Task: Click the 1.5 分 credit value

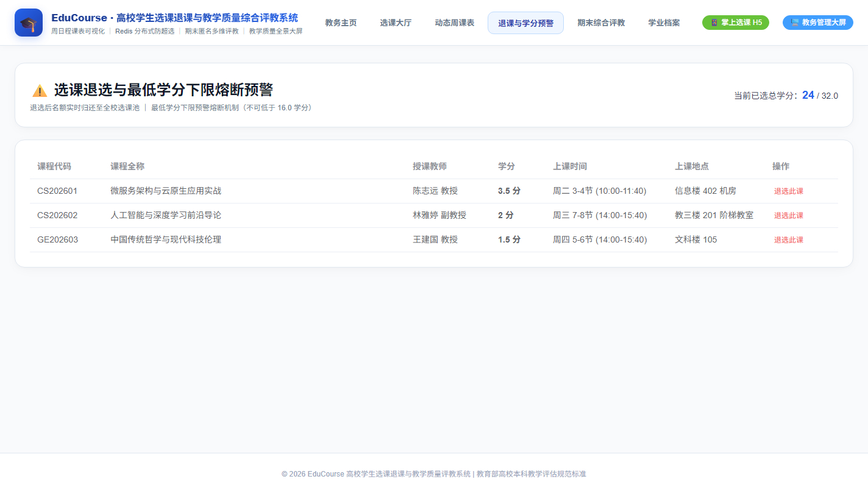Action: pos(509,239)
